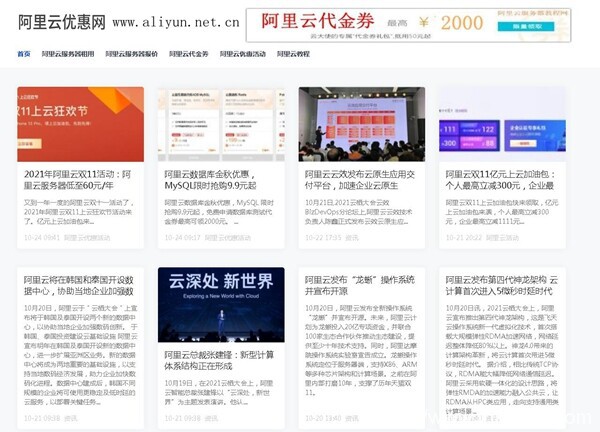Open the 阿里云服务器租用 menu item
Screen dimensions: 600x432
(x=68, y=54)
